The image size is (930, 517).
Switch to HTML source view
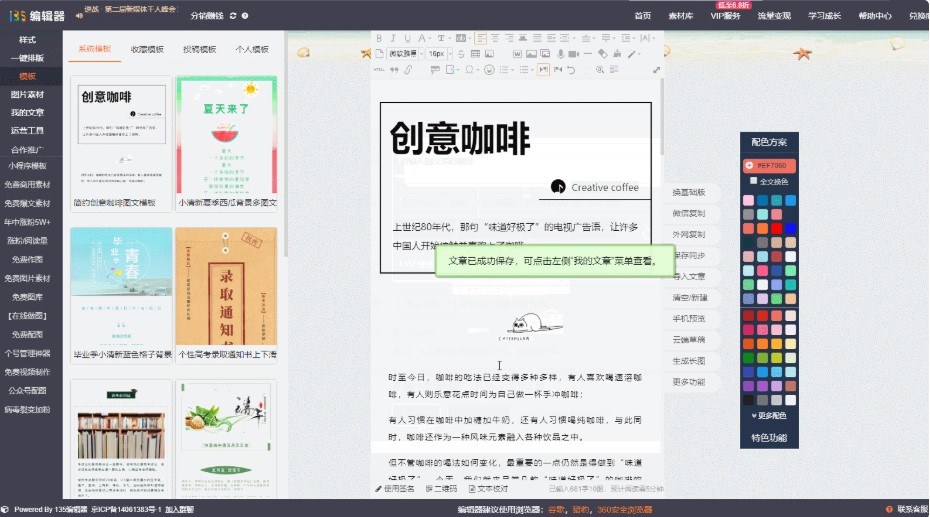pyautogui.click(x=379, y=70)
